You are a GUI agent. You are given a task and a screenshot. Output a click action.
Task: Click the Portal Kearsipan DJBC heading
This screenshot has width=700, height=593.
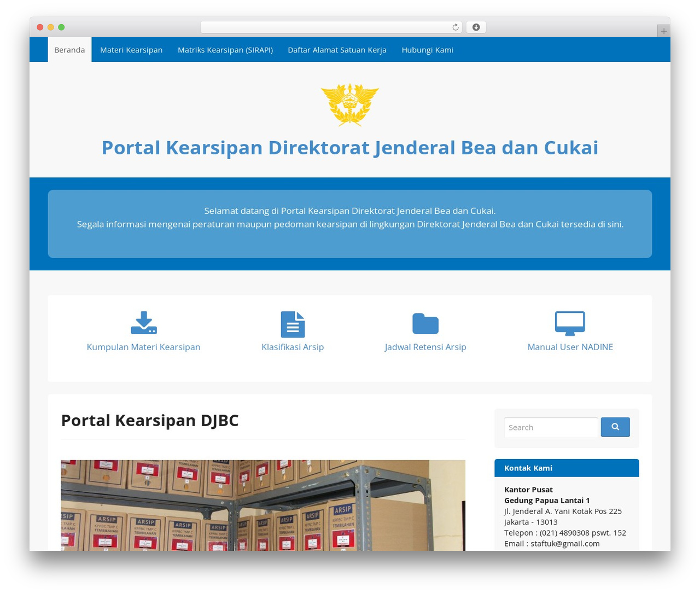150,420
